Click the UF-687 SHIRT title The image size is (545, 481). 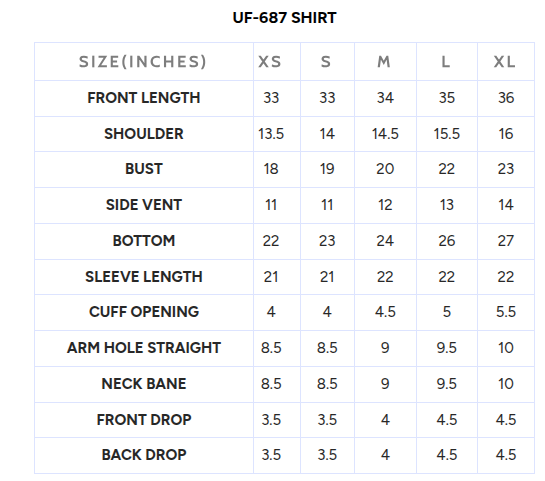284,18
